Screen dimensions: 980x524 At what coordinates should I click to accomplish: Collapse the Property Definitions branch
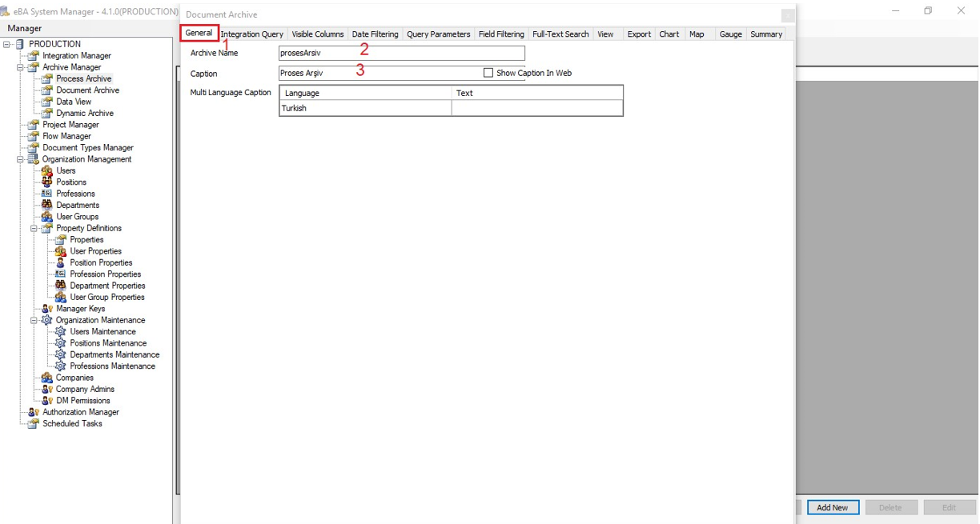(34, 228)
